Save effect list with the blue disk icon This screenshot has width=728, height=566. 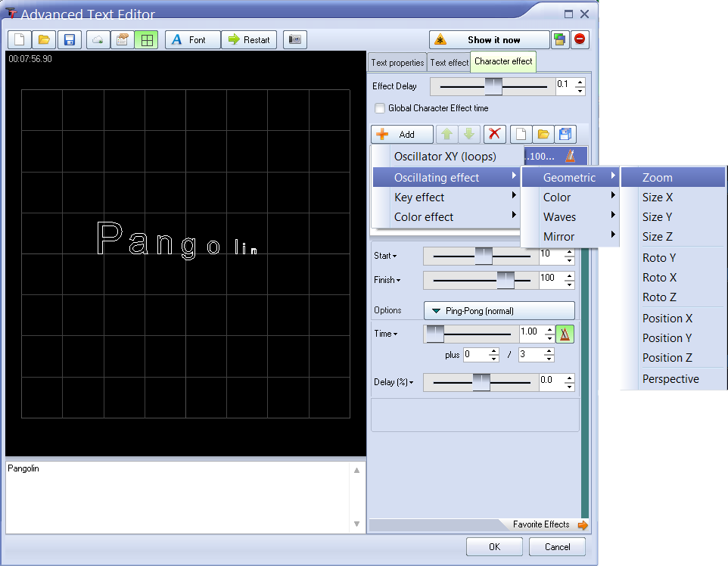point(565,134)
